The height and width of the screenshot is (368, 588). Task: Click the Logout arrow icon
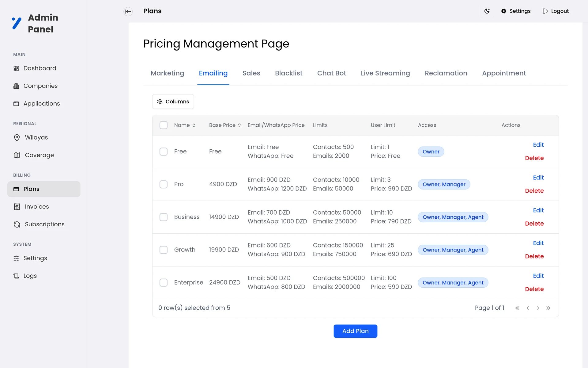click(545, 11)
